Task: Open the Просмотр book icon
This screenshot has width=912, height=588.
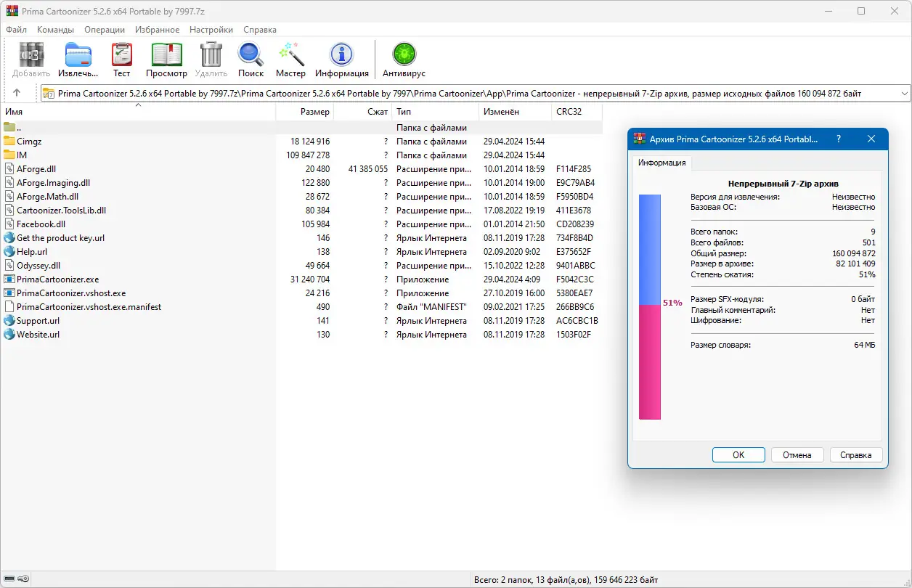Action: pos(166,56)
